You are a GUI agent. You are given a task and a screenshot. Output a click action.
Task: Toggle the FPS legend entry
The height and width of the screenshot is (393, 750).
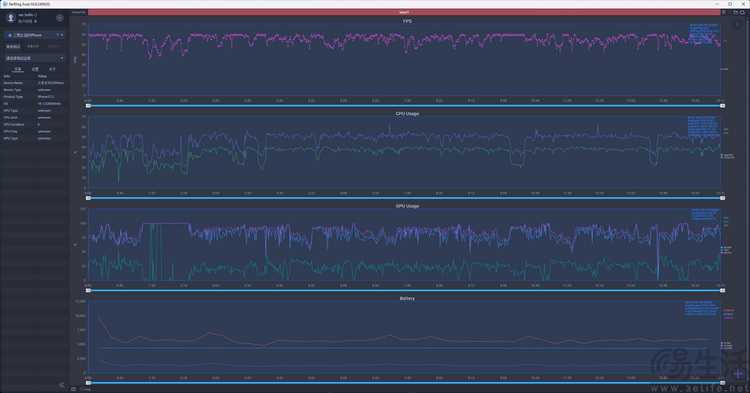coord(725,69)
